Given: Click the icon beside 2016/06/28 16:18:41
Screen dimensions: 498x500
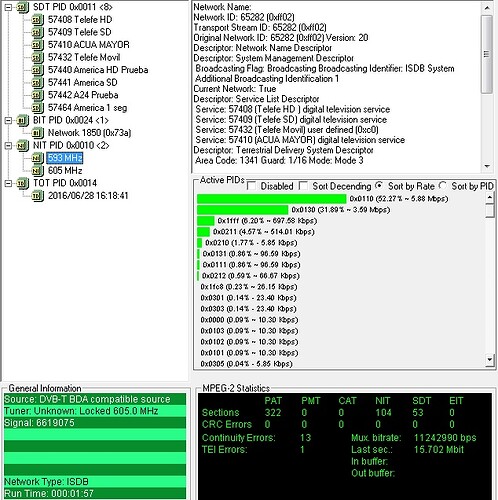Looking at the screenshot, I should [38, 196].
